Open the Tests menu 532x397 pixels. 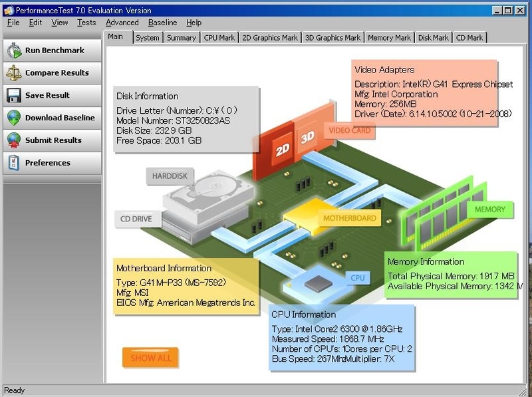(x=86, y=23)
